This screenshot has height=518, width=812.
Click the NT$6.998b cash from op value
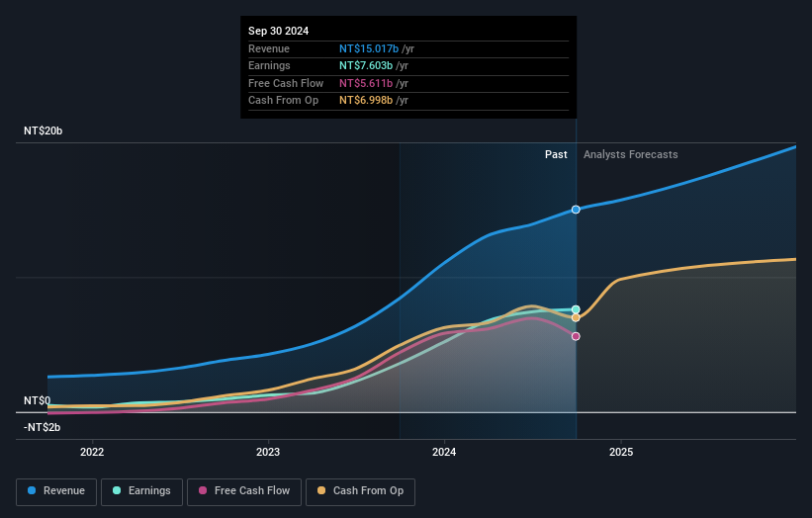pyautogui.click(x=366, y=101)
